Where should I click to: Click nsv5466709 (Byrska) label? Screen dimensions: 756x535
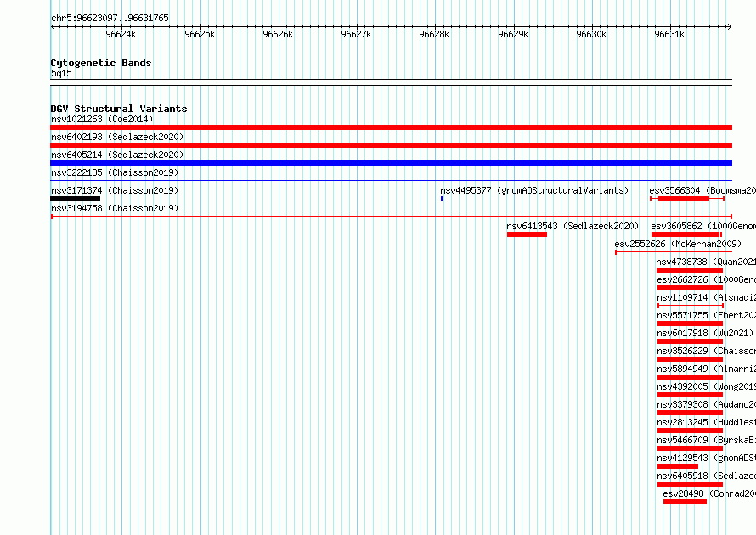point(707,440)
